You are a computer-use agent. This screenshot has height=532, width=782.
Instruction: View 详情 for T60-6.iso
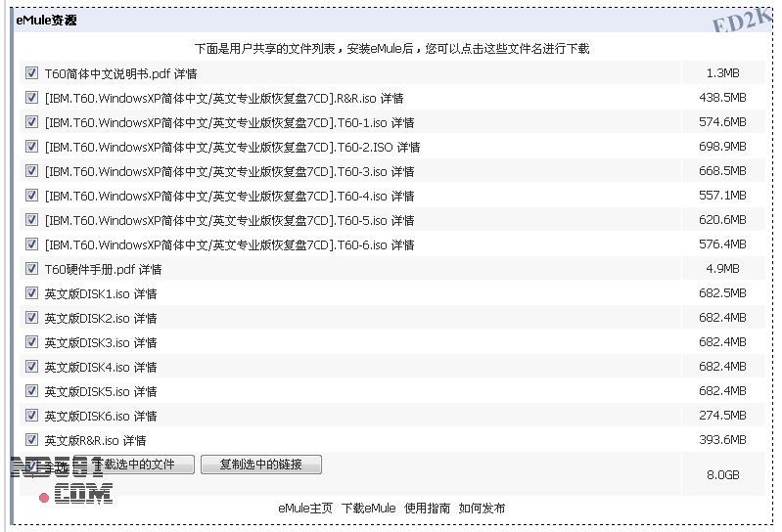[403, 244]
